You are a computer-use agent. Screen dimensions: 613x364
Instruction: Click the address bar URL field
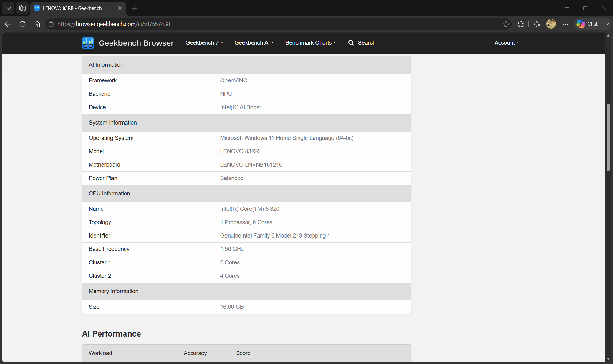275,24
